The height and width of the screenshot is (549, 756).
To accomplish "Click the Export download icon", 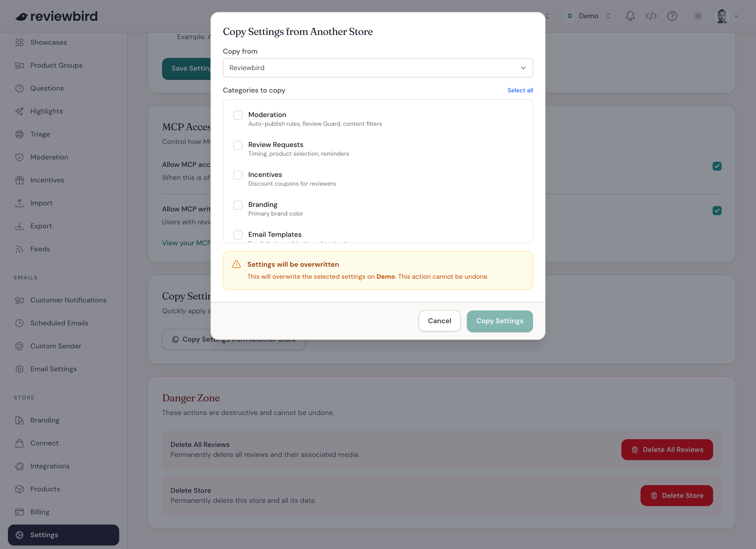I will pyautogui.click(x=19, y=226).
